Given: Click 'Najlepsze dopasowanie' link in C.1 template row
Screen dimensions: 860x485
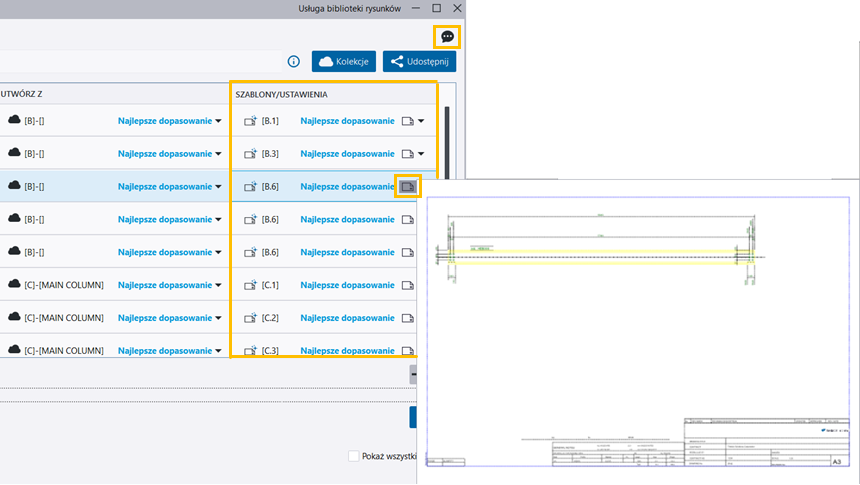Looking at the screenshot, I should [346, 285].
